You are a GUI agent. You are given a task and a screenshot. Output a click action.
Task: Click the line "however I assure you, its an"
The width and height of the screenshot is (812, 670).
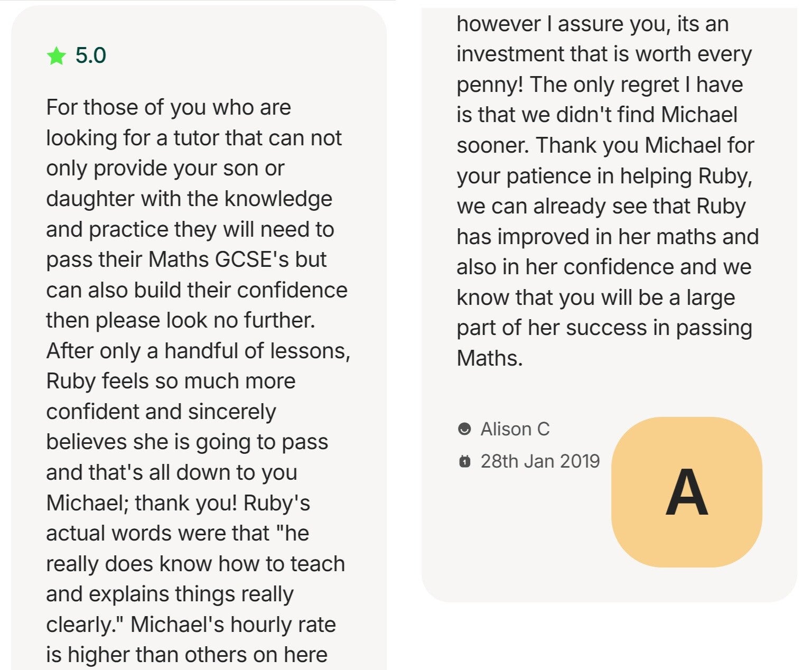(x=592, y=24)
